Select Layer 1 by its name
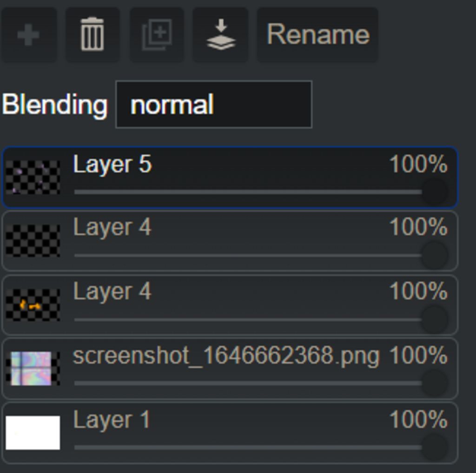 (112, 420)
